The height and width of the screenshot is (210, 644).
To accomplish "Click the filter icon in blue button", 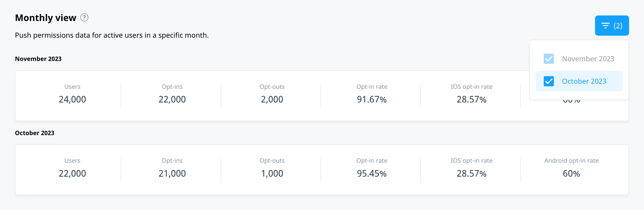I will [x=605, y=26].
